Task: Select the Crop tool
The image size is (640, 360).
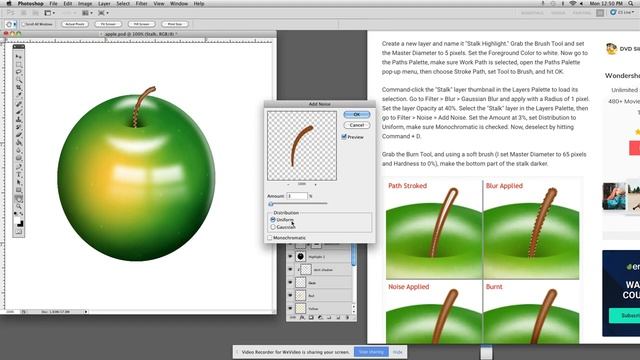Action: (x=18, y=87)
